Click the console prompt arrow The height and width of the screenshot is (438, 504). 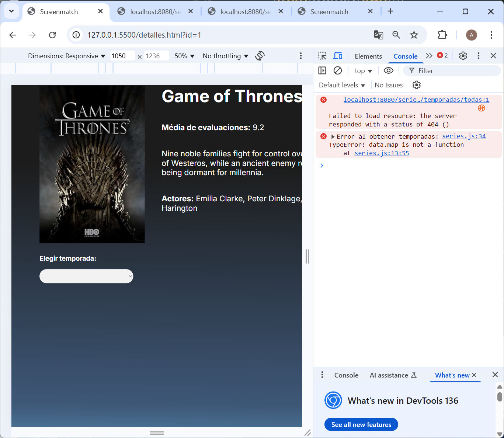pos(322,166)
